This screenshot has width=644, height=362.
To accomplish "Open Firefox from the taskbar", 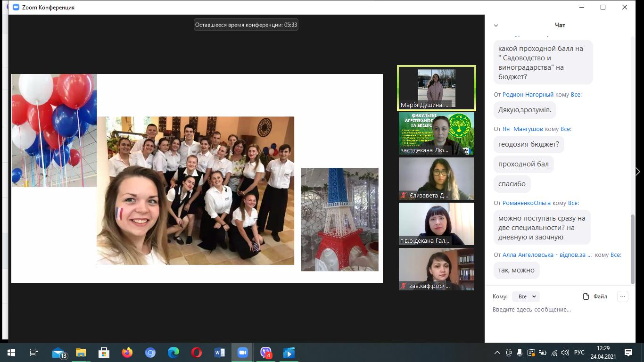I will pyautogui.click(x=127, y=353).
